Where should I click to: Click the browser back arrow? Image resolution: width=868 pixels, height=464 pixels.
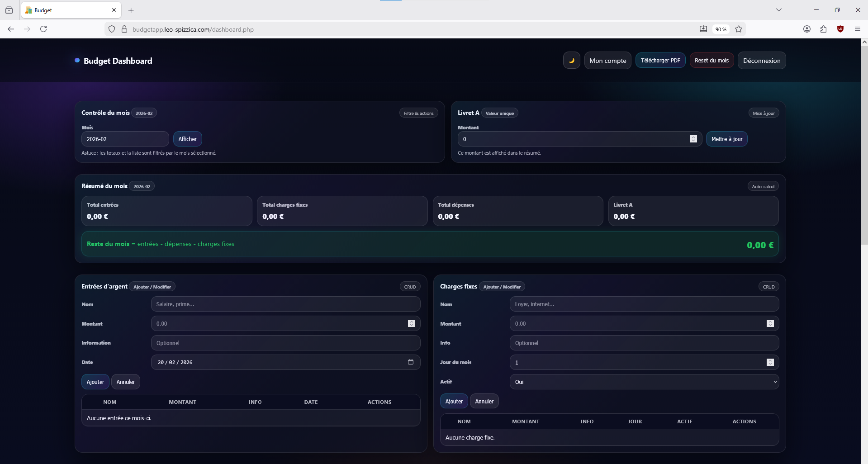pyautogui.click(x=11, y=29)
